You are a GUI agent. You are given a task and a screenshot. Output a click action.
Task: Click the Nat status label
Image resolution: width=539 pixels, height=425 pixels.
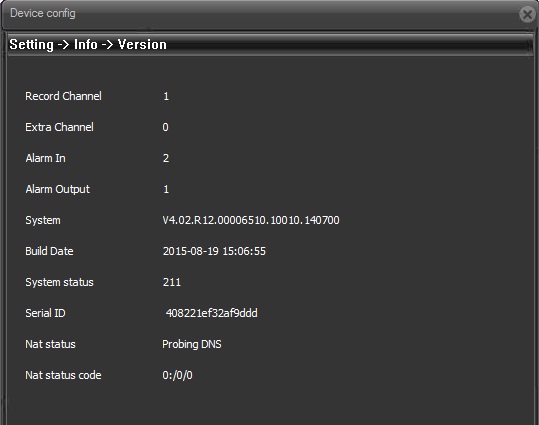coord(50,344)
